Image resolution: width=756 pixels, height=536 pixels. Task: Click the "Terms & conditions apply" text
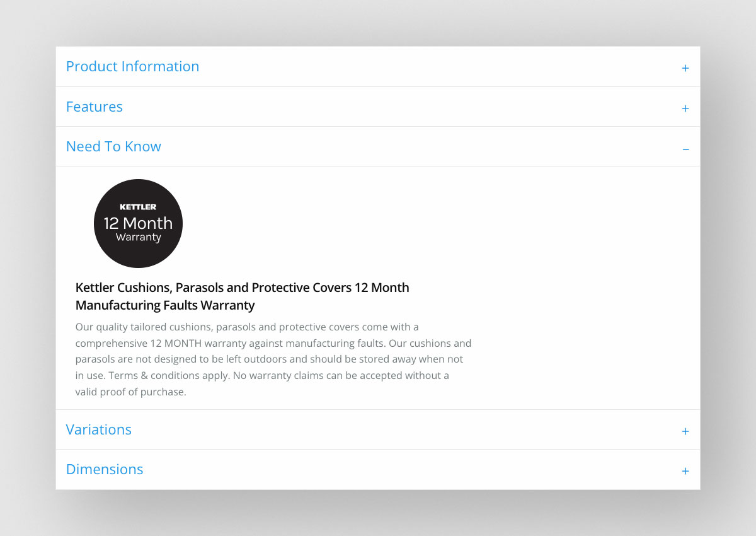(x=169, y=375)
